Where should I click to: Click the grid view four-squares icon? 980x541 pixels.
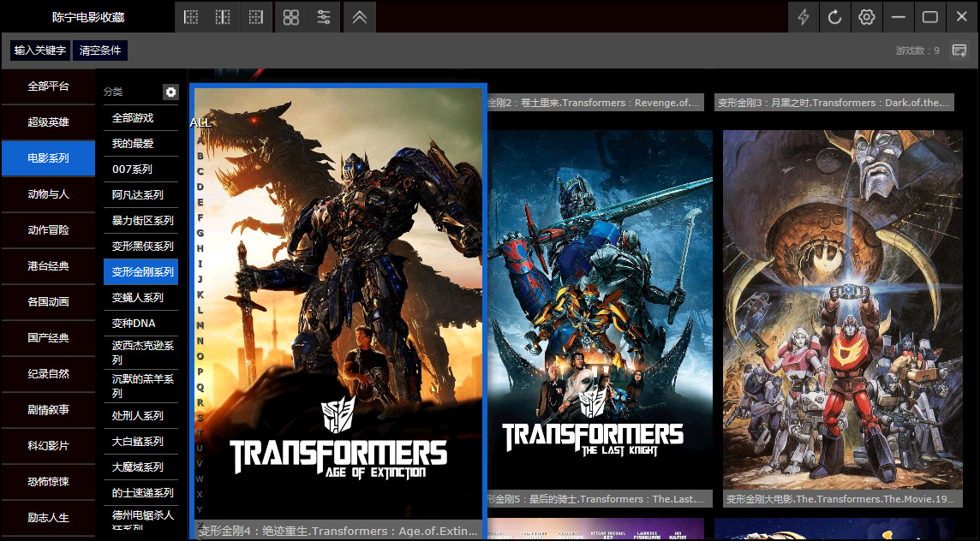click(291, 17)
